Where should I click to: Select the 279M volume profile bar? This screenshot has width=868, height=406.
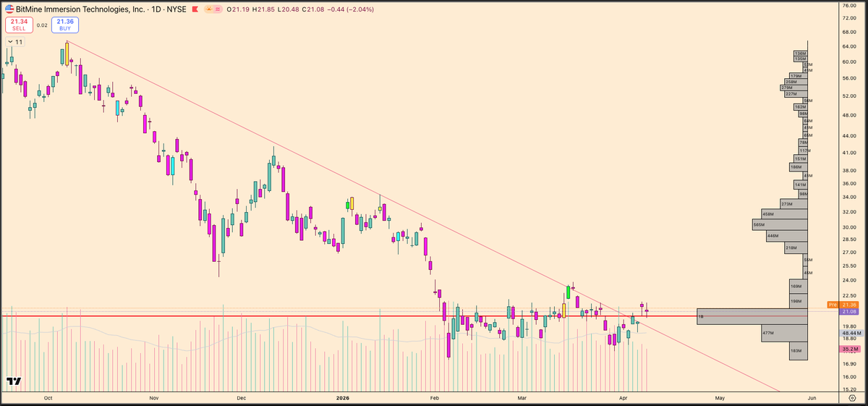[x=793, y=88]
